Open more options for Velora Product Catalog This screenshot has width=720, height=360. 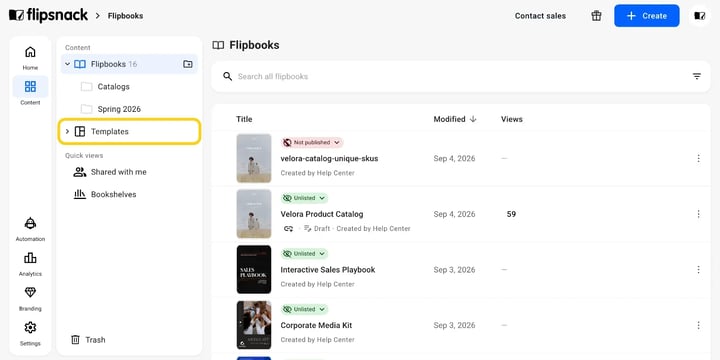[698, 214]
